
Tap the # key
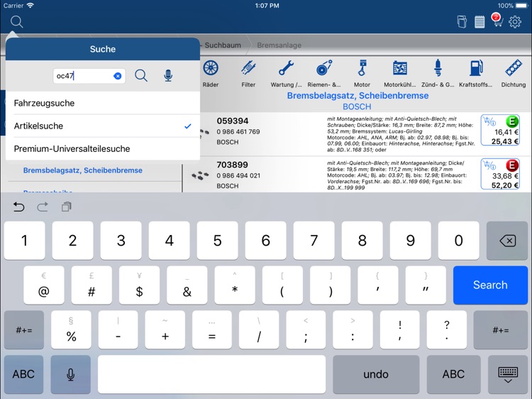pos(92,285)
